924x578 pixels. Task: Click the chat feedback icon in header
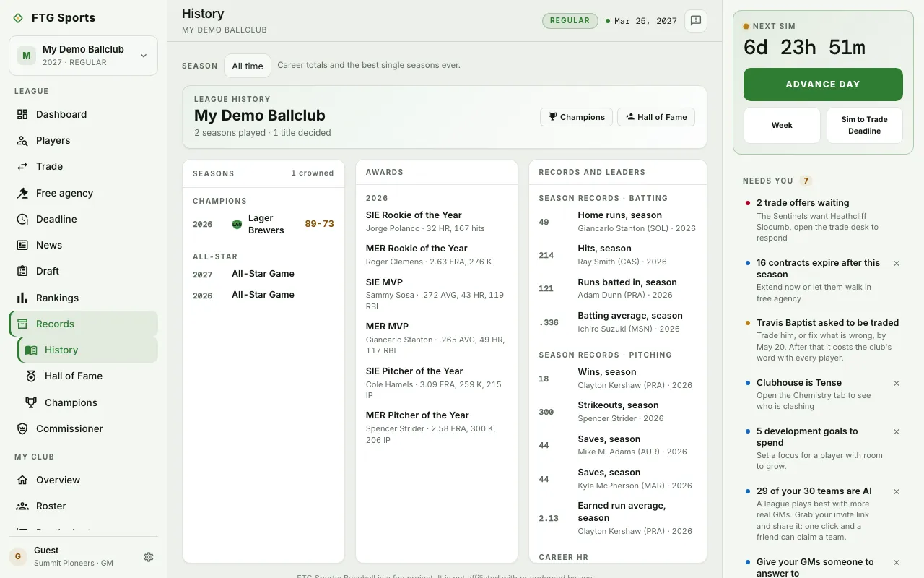pyautogui.click(x=696, y=21)
